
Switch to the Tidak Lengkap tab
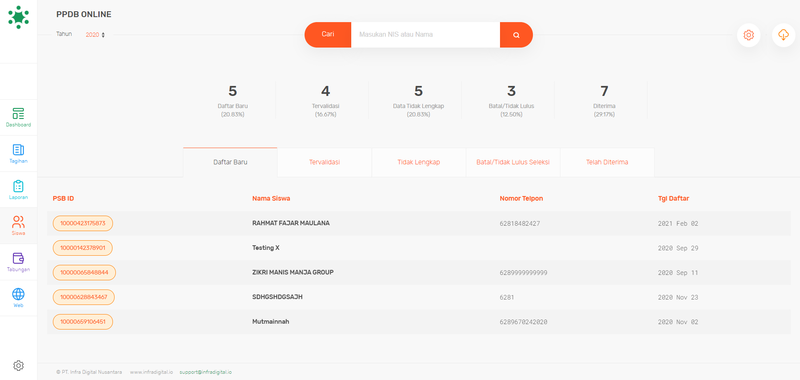pos(419,162)
